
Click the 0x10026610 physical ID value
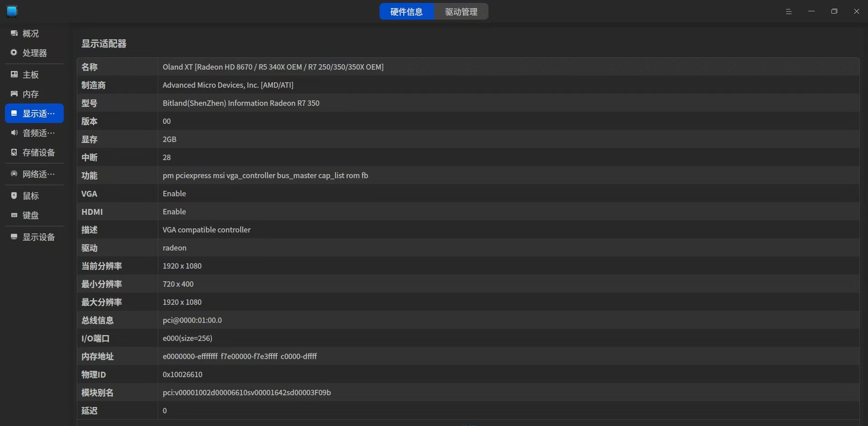183,374
